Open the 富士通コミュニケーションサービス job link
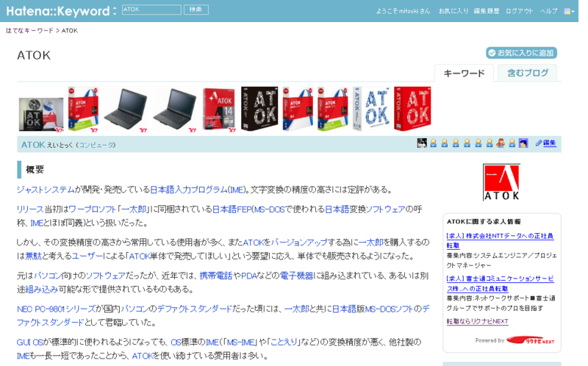Screen dimensions: 588x366 500,284
